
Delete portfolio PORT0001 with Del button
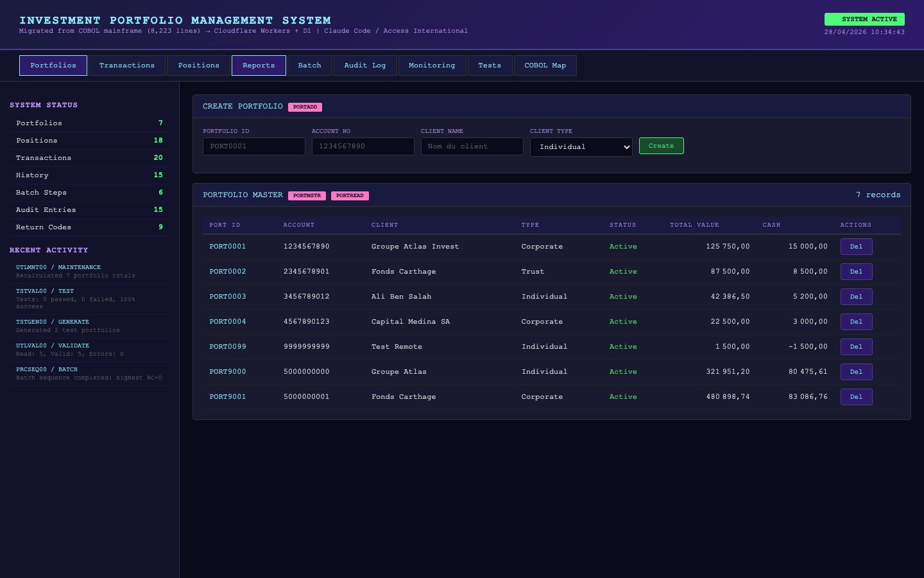point(856,247)
